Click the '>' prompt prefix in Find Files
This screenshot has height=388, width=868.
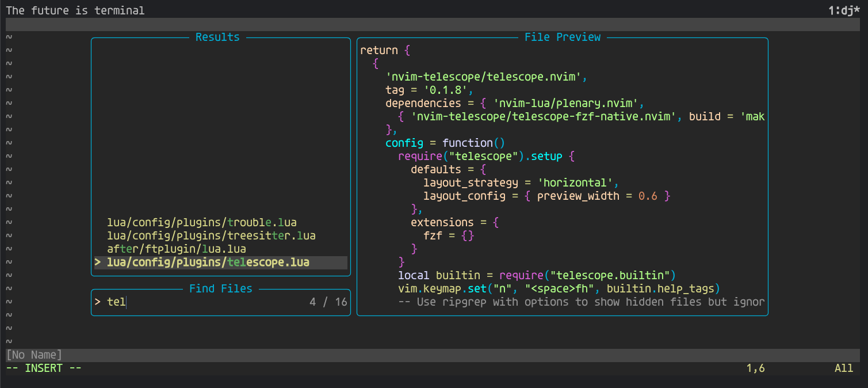(x=98, y=302)
